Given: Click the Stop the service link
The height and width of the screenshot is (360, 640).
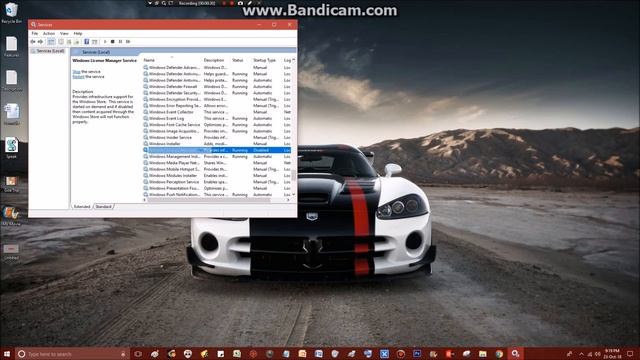Looking at the screenshot, I should click(76, 71).
